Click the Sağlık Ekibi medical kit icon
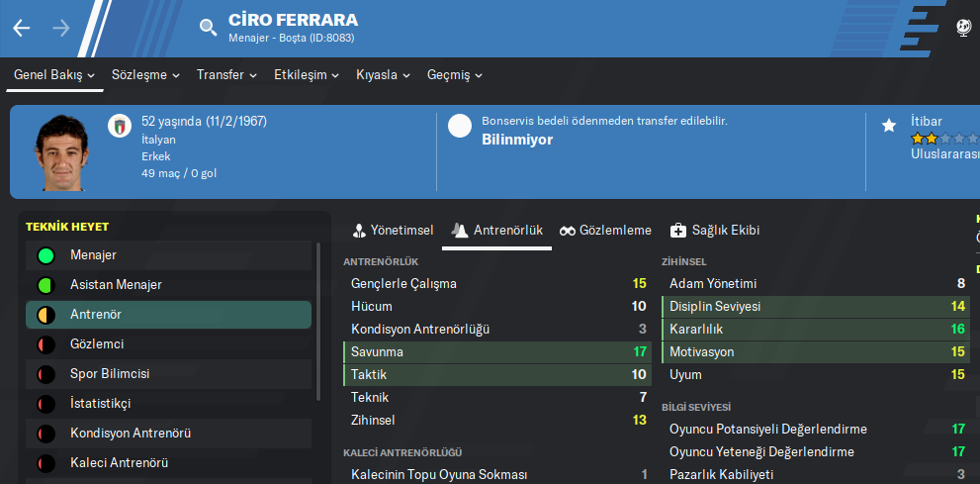This screenshot has height=484, width=980. click(678, 230)
